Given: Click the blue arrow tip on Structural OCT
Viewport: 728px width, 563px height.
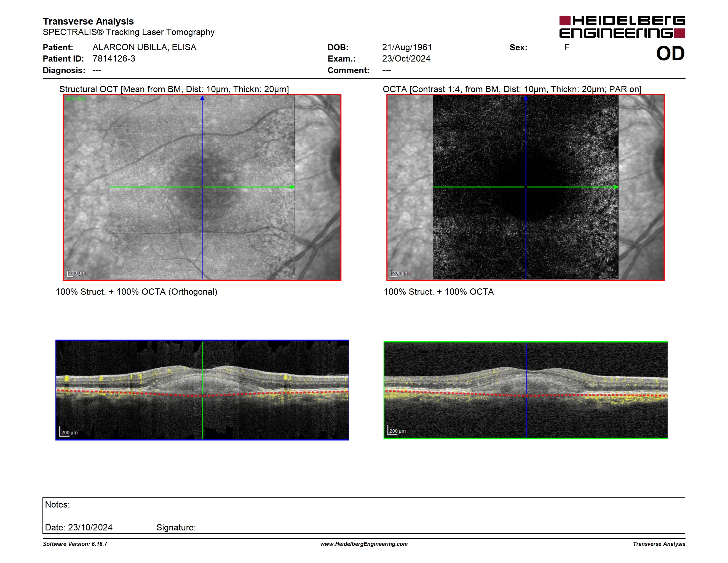Looking at the screenshot, I should [202, 98].
